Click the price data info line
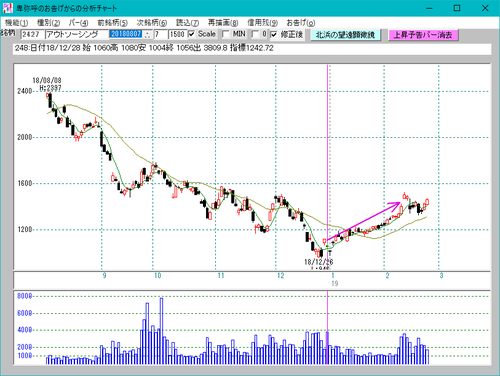The image size is (500, 376). click(252, 48)
